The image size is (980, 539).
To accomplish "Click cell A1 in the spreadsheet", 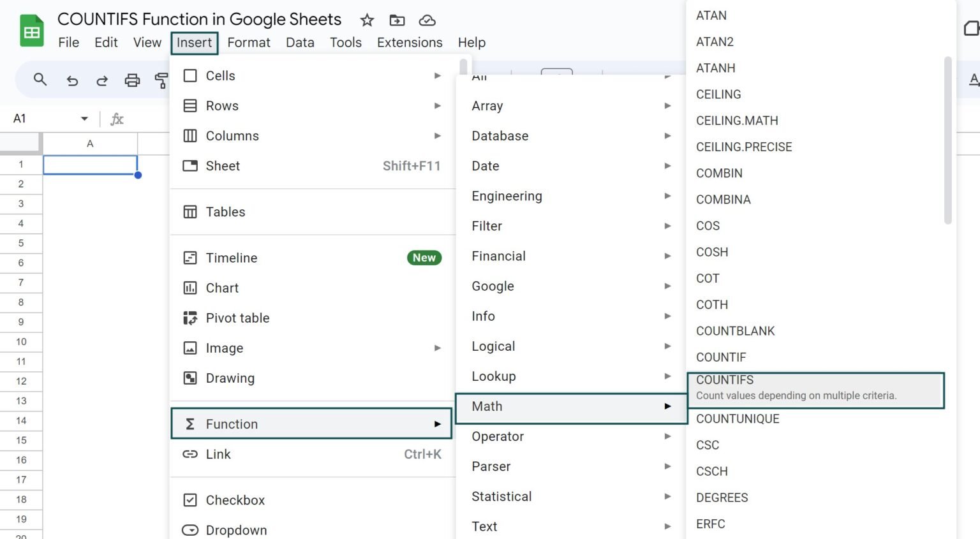I will coord(90,164).
